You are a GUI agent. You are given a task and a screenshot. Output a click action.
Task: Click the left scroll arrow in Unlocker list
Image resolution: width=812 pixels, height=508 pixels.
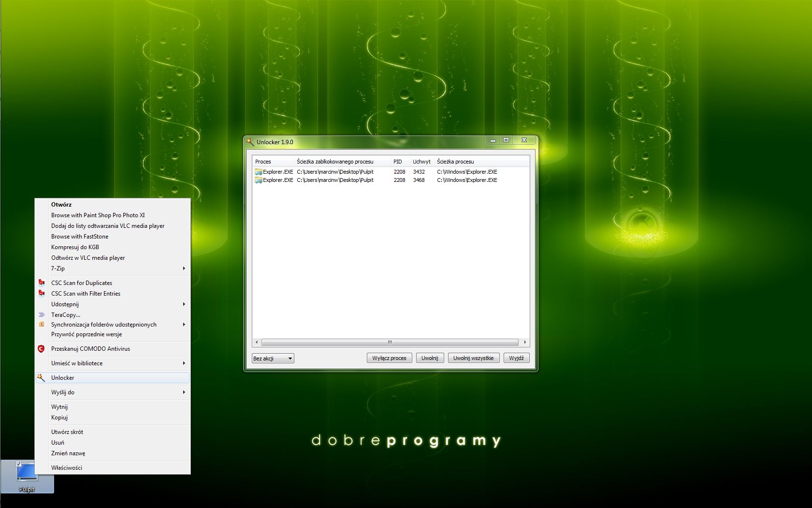pyautogui.click(x=256, y=342)
